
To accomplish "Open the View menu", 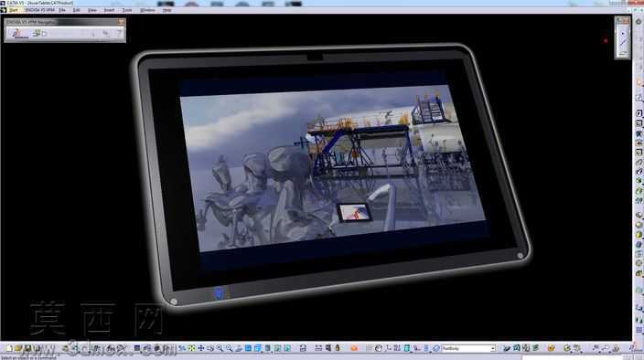I will [x=92, y=10].
